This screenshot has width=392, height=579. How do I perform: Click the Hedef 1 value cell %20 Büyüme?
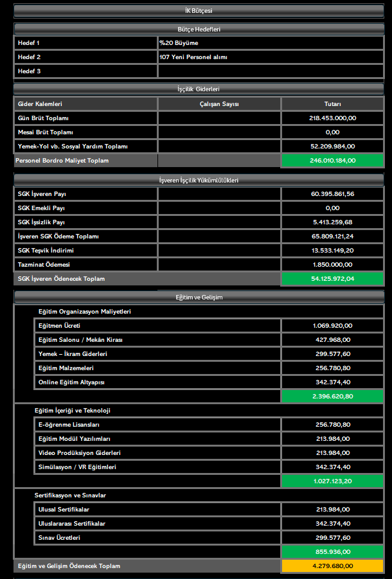point(271,43)
